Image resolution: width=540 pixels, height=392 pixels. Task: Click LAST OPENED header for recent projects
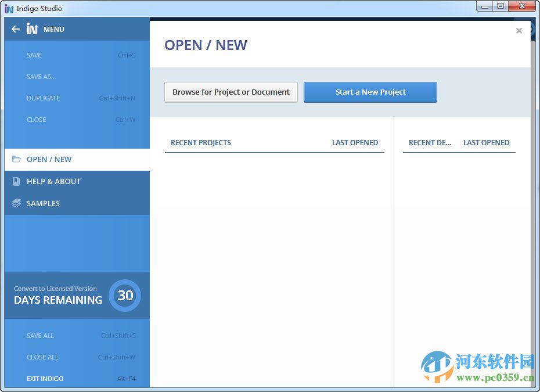coord(355,143)
